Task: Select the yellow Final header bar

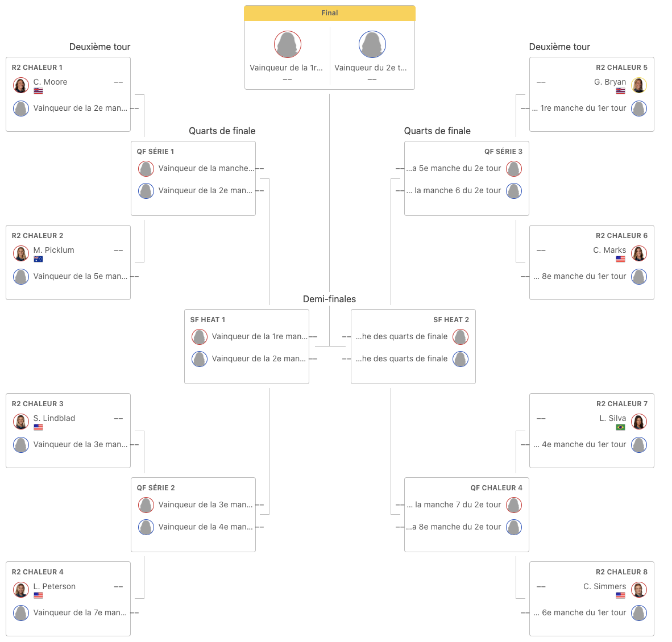Action: pos(330,13)
